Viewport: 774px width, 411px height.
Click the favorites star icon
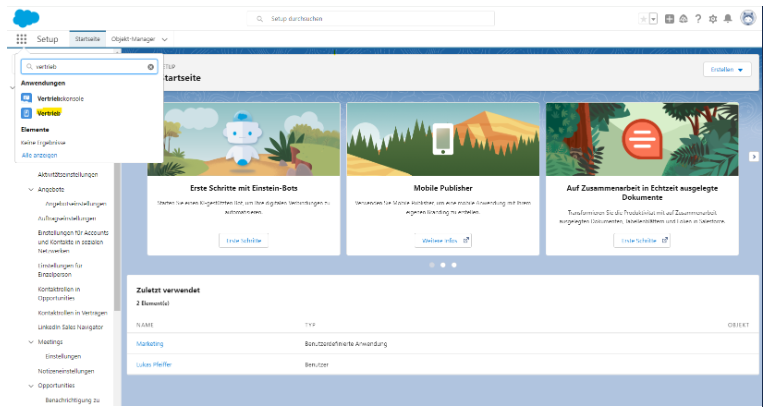[643, 18]
